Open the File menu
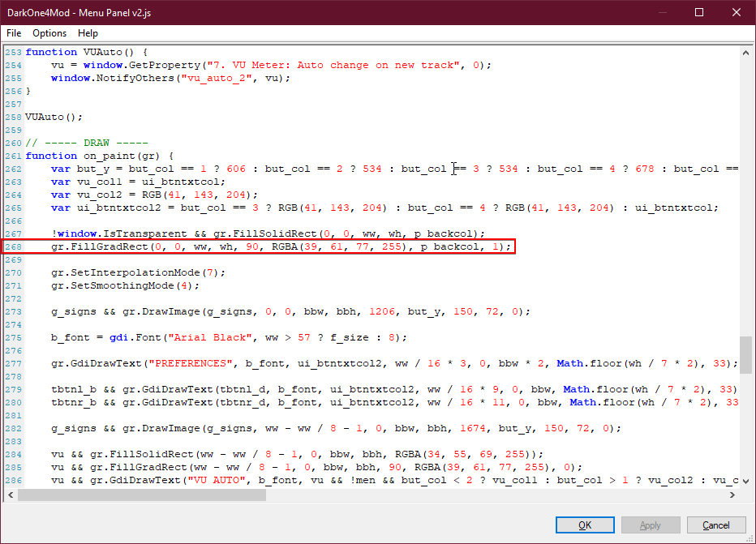 pyautogui.click(x=14, y=33)
